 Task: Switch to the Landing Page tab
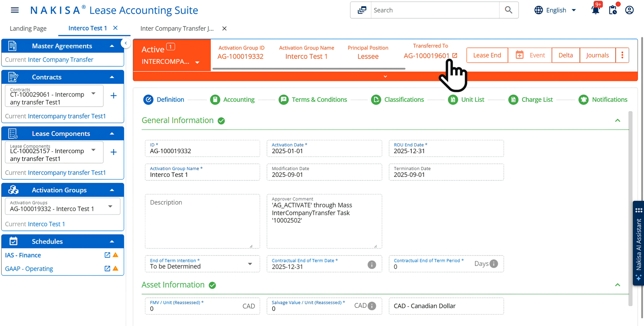(x=28, y=29)
